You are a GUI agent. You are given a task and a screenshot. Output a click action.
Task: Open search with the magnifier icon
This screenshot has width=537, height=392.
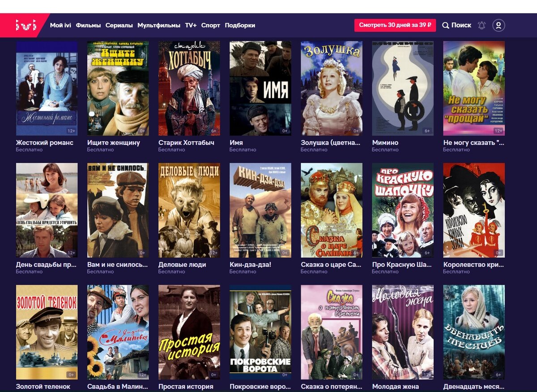(446, 25)
